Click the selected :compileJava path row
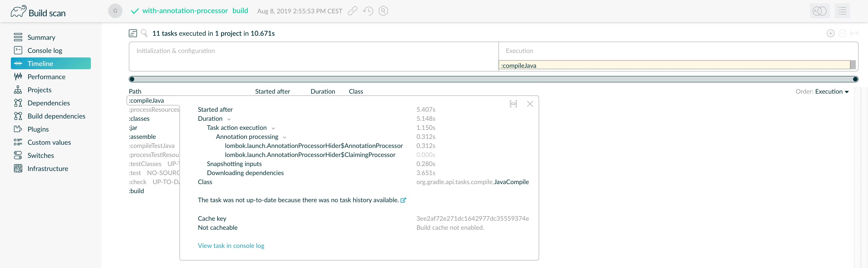 (x=146, y=100)
